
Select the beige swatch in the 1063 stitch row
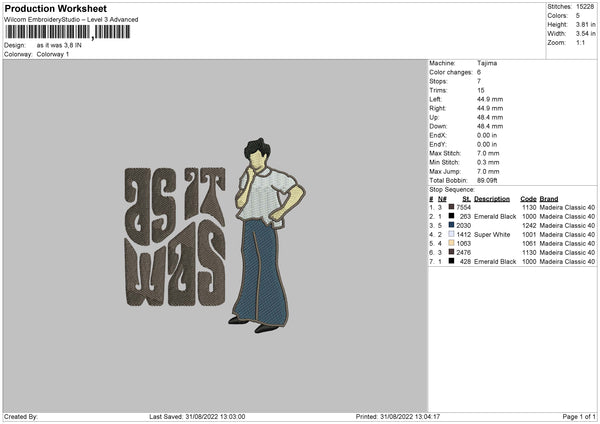(x=452, y=243)
